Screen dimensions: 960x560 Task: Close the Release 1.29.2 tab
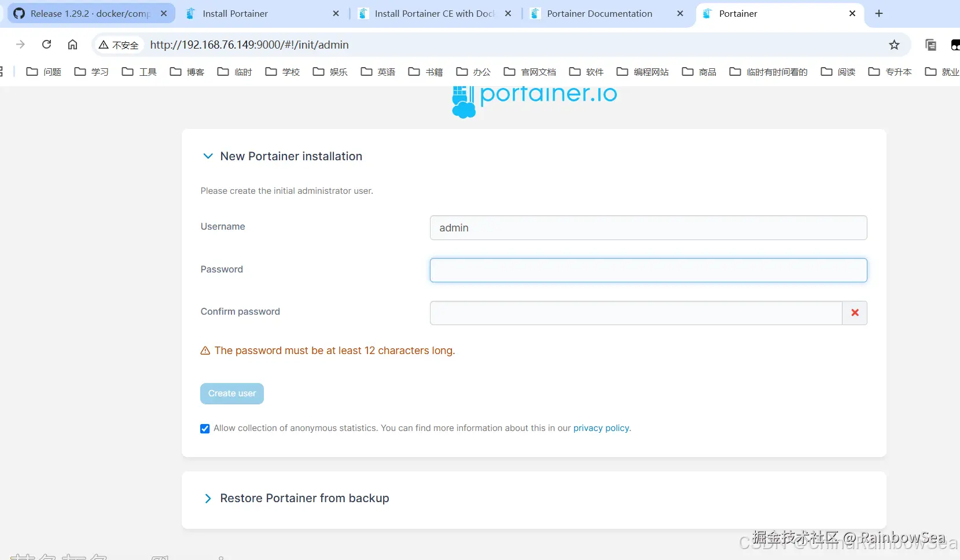point(164,13)
